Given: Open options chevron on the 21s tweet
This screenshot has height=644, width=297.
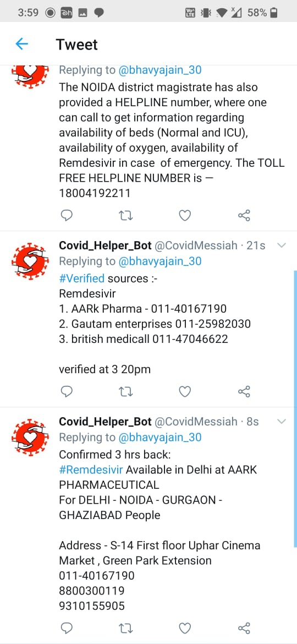Looking at the screenshot, I should point(282,245).
